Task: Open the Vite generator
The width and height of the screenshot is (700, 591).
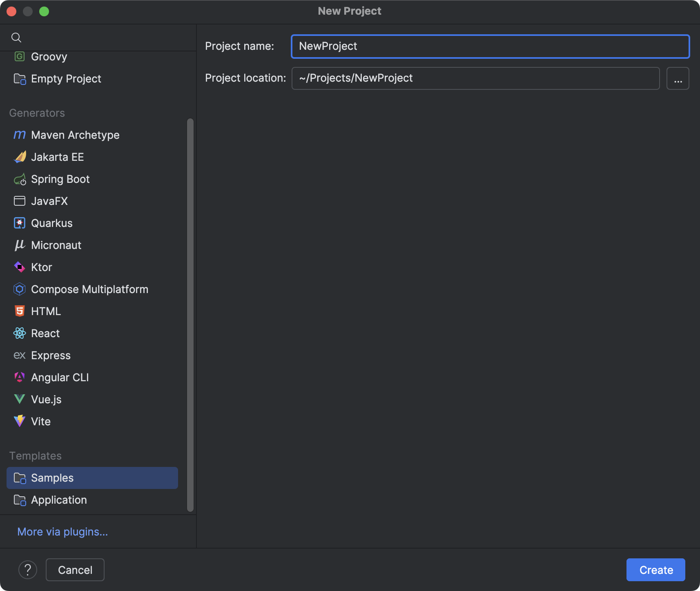Action: click(x=40, y=421)
